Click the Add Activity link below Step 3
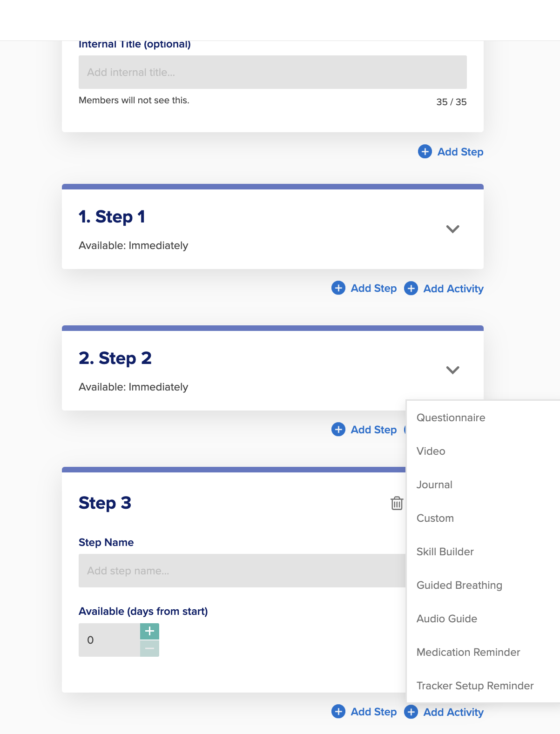 453,712
